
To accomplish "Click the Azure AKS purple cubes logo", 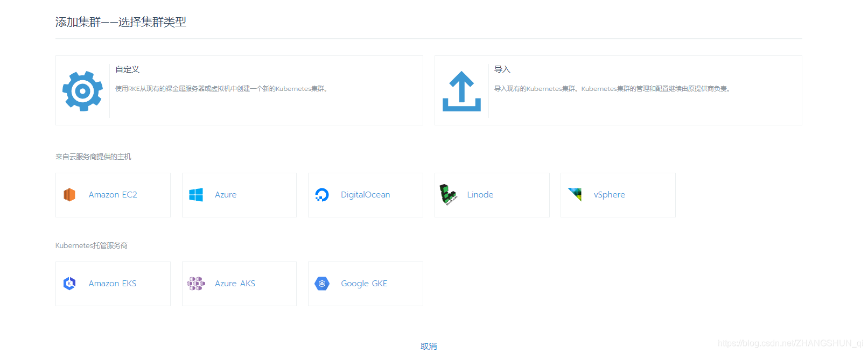I will 196,284.
